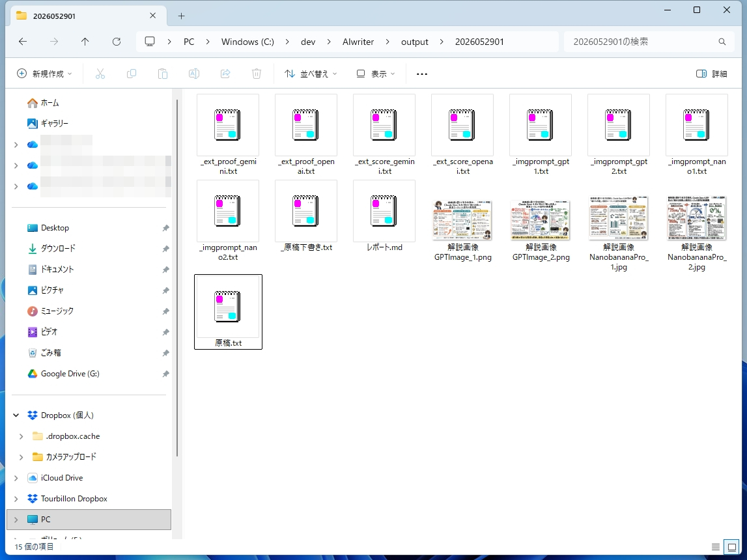Select 解説画像NanobananaPro_1.jpg thumbnail
Screen dimensions: 747x560
618,218
